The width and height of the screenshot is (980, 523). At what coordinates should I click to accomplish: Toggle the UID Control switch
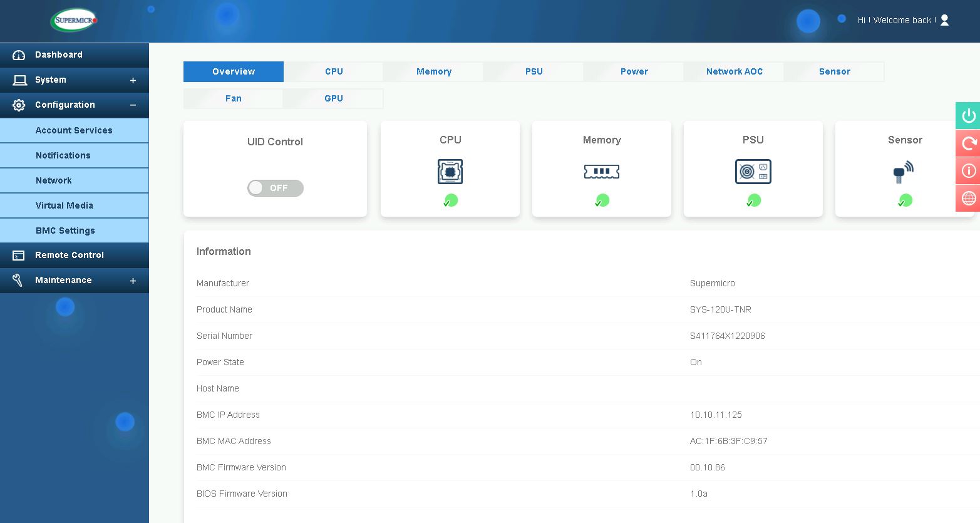[x=276, y=188]
